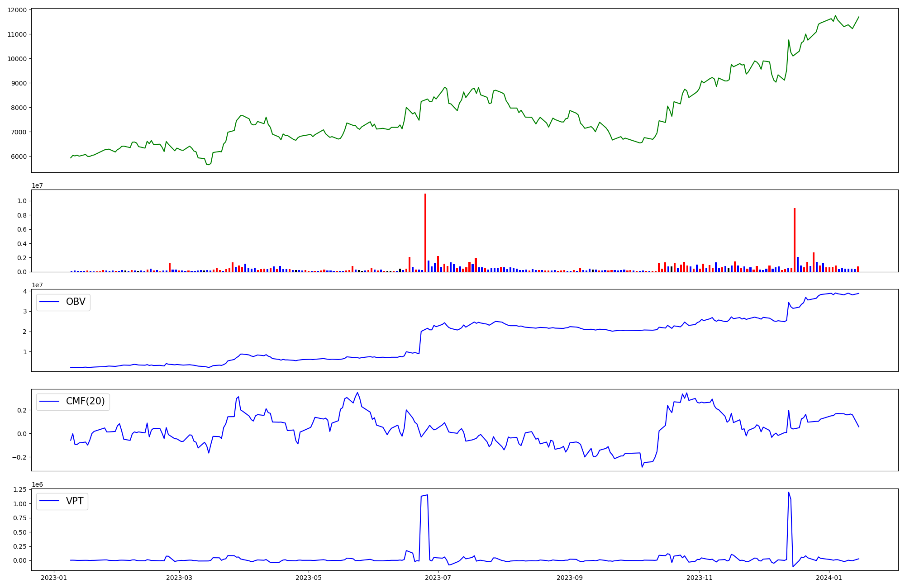The height and width of the screenshot is (588, 905).
Task: Click the 6000 price tick label
Action: point(18,156)
